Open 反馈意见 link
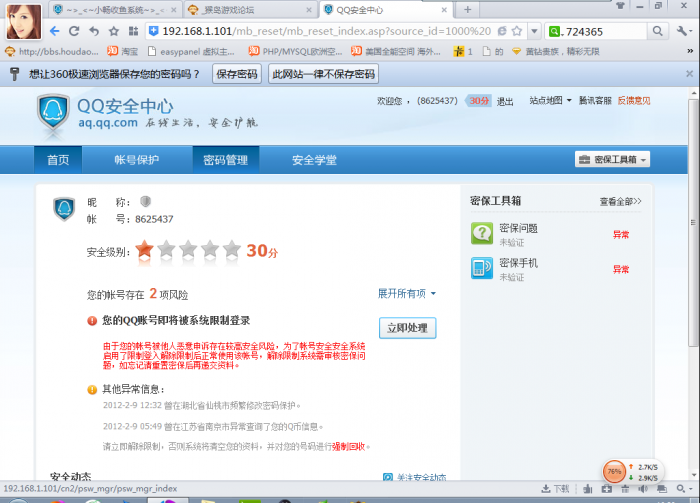 coord(634,100)
